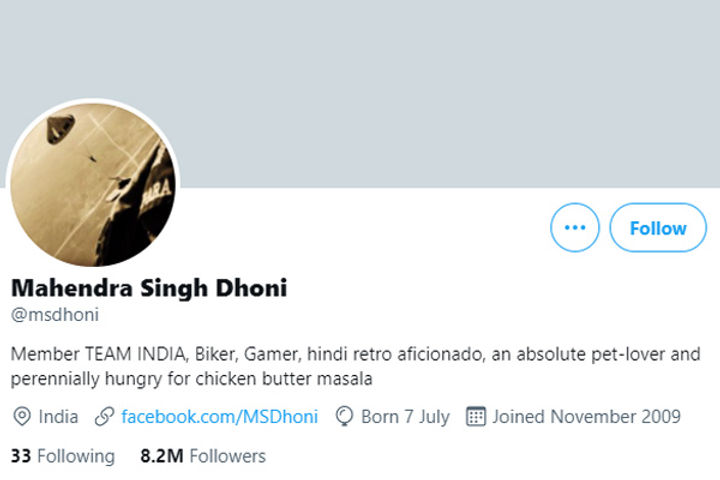Open the facebook.com/MSDhoni link
This screenshot has height=480, width=720.
coord(219,416)
